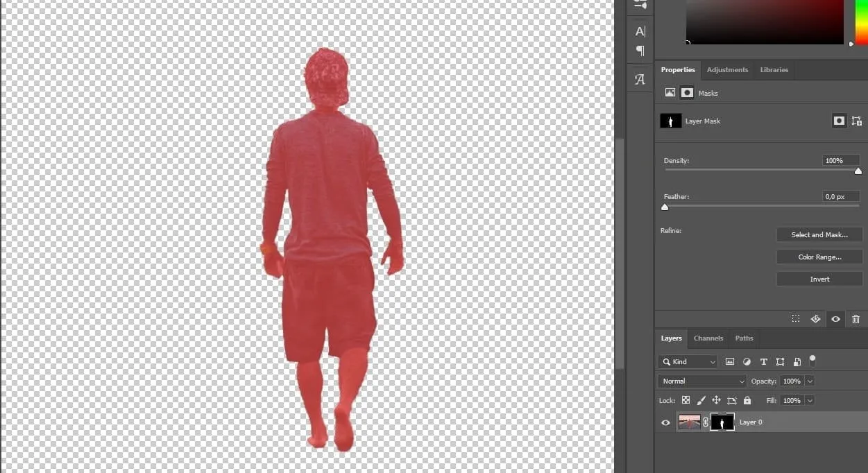Screen dimensions: 868x473
Task: Click the disable mask eye icon
Action: pyautogui.click(x=835, y=319)
